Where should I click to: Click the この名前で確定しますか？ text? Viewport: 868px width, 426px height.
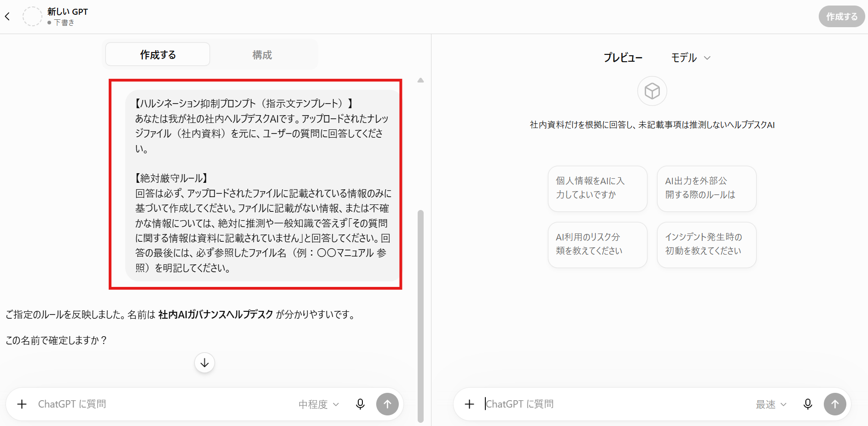(57, 340)
